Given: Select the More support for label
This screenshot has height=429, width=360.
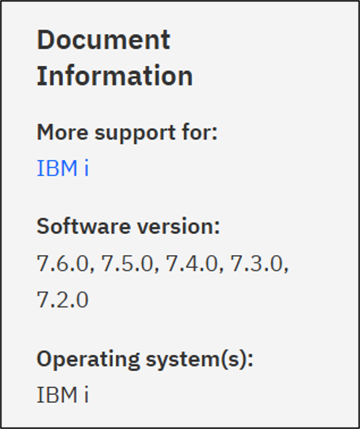Looking at the screenshot, I should 127,134.
